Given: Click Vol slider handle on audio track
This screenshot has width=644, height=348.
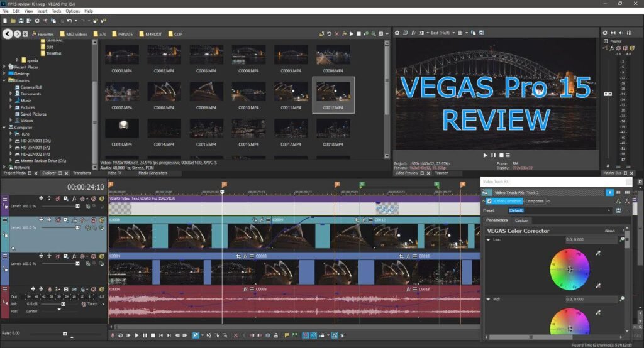Looking at the screenshot, I should 63,304.
